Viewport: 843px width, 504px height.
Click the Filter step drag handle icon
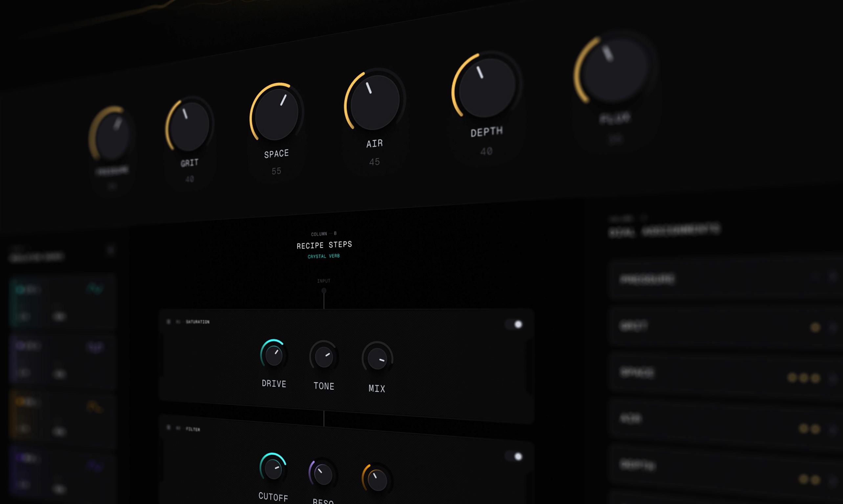tap(168, 427)
